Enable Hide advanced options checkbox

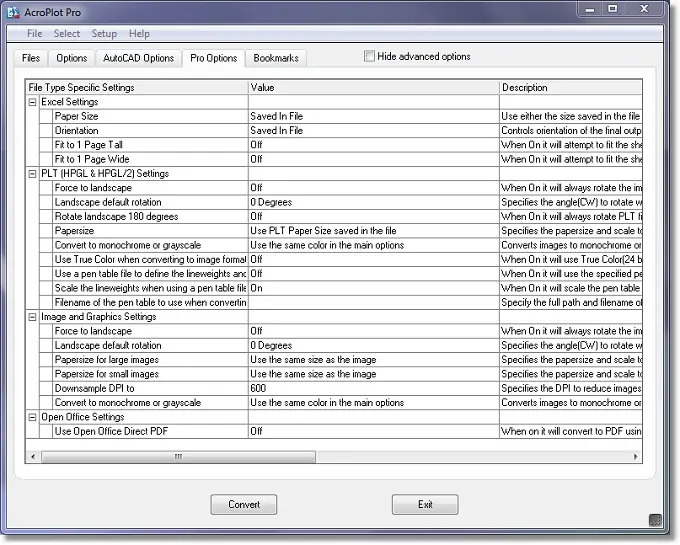point(369,56)
